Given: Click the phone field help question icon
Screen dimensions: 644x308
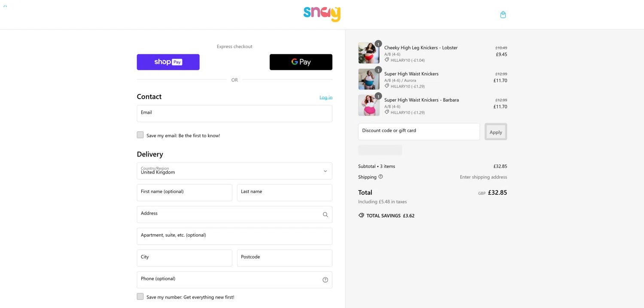Looking at the screenshot, I should point(325,280).
